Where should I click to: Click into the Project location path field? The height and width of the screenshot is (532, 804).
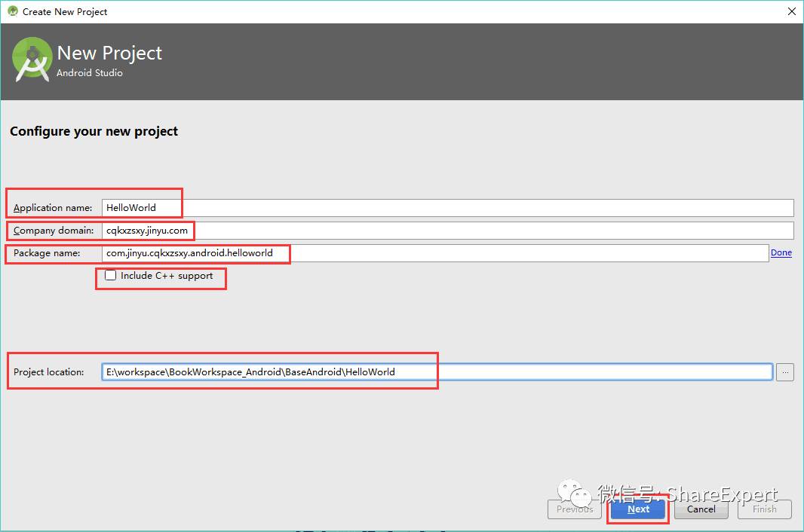(x=437, y=372)
